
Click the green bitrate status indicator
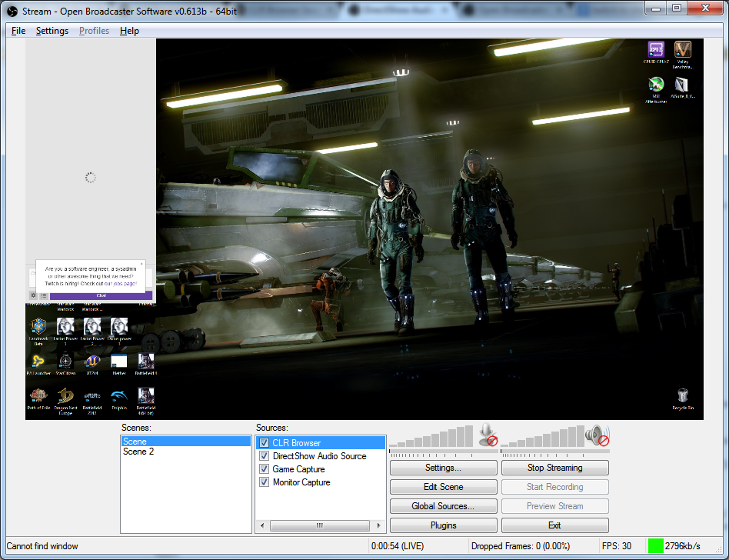(655, 545)
